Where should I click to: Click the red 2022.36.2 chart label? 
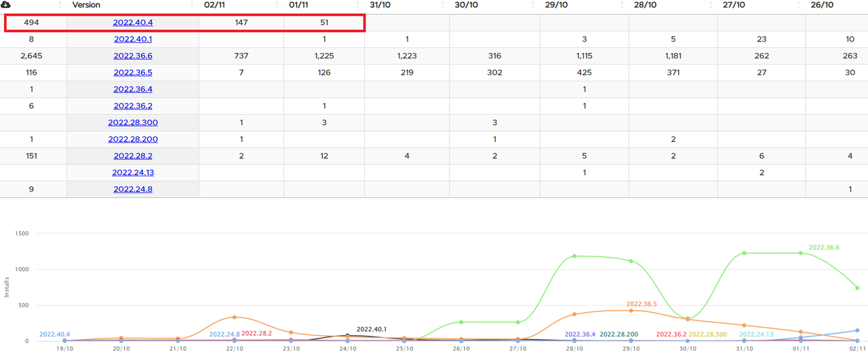(x=671, y=334)
